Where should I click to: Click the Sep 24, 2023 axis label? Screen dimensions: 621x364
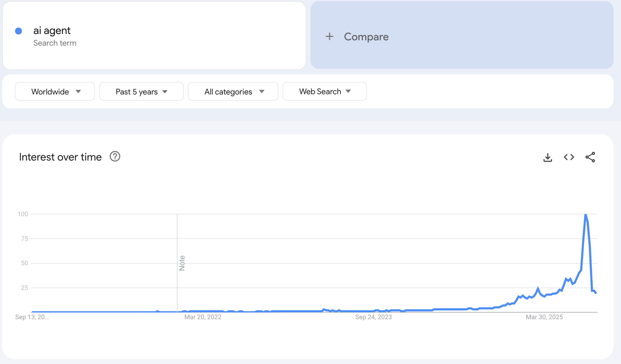point(373,317)
